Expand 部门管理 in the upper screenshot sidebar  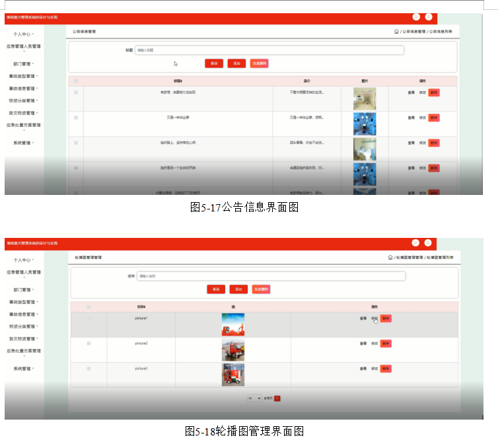[24, 64]
